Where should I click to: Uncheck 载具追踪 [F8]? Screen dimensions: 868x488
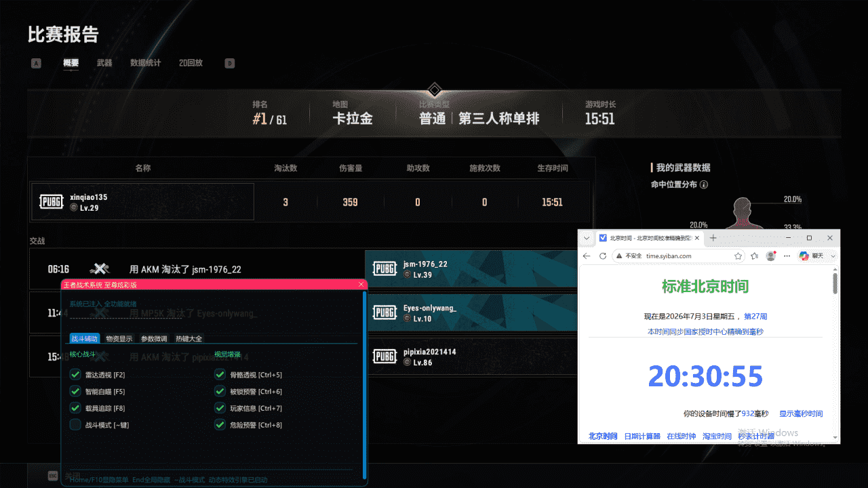tap(75, 409)
